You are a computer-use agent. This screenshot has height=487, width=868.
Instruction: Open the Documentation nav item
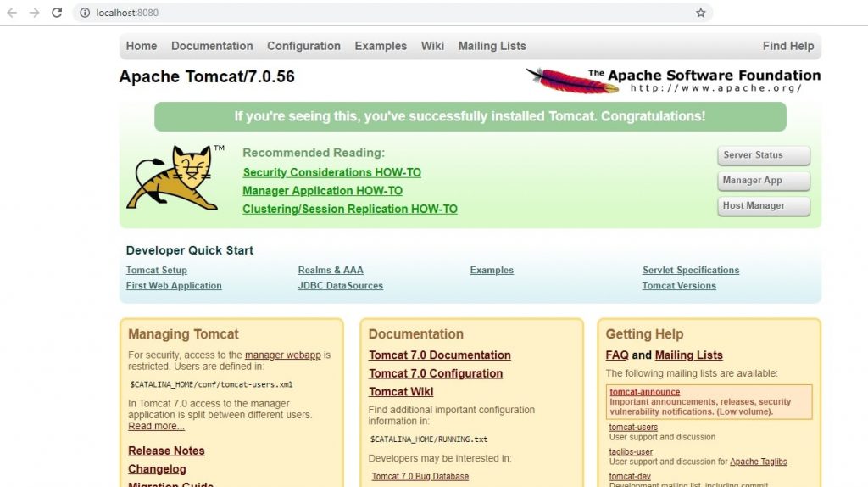[x=212, y=46]
